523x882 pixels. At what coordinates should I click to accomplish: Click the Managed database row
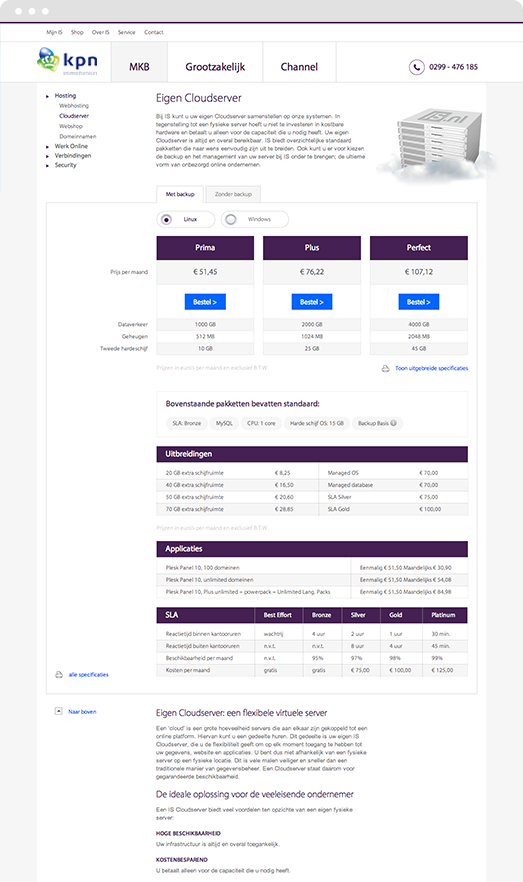coord(394,485)
